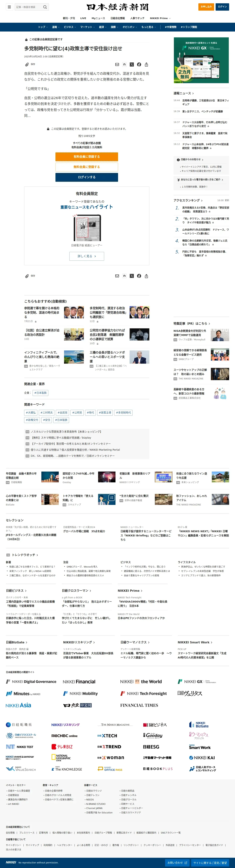Viewport: 235px width, 868px height.
Task: Expand もっと見る nav dropdown
Action: pyautogui.click(x=148, y=27)
